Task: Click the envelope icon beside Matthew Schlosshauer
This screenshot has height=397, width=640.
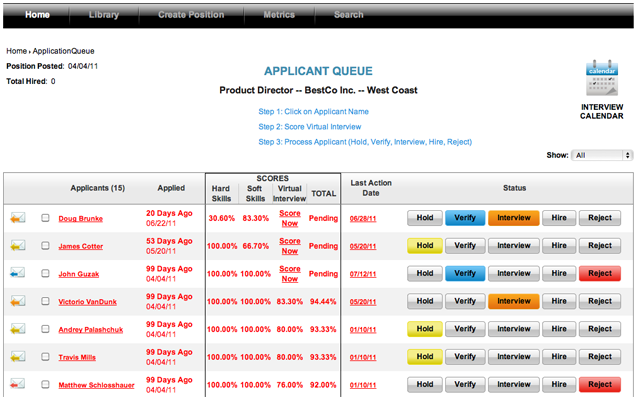Action: [x=18, y=384]
